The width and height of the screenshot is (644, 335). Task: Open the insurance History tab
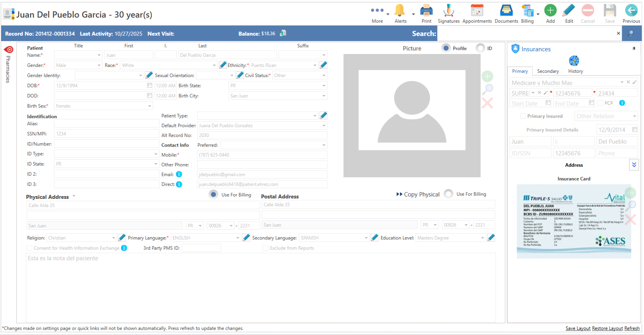(575, 71)
